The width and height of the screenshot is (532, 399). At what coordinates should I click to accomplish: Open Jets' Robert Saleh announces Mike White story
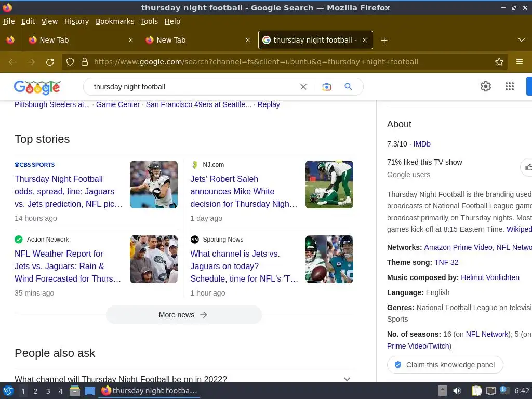click(x=244, y=191)
